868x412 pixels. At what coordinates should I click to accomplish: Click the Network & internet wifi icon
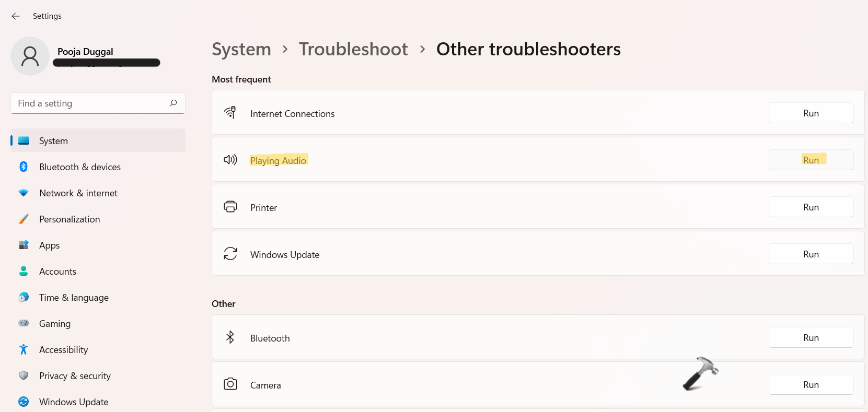[24, 193]
